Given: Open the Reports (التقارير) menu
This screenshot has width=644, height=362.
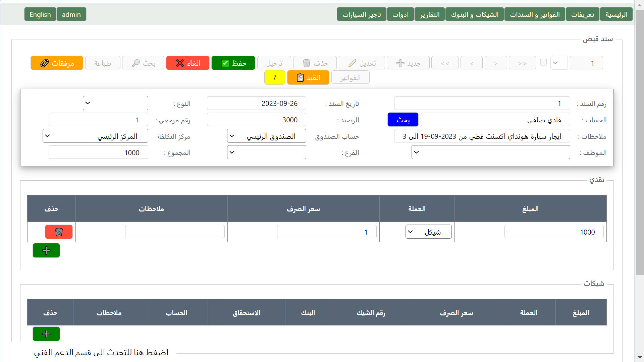Looking at the screenshot, I should pos(429,14).
